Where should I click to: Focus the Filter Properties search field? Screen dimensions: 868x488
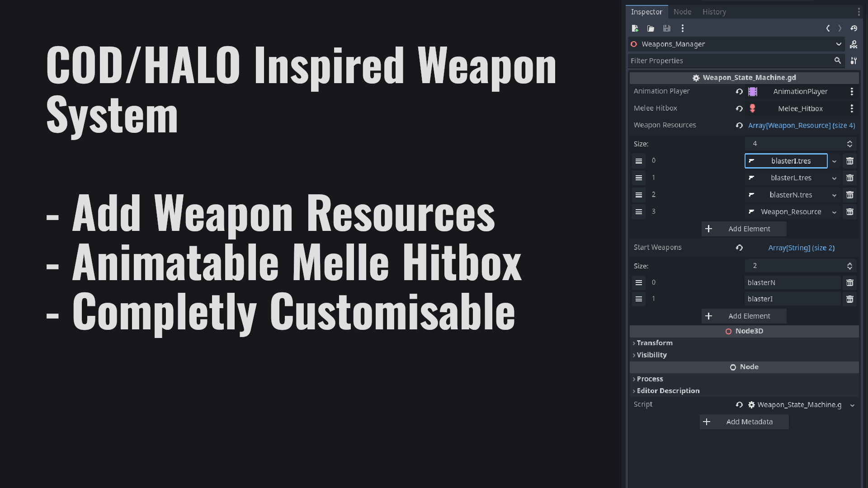tap(731, 61)
